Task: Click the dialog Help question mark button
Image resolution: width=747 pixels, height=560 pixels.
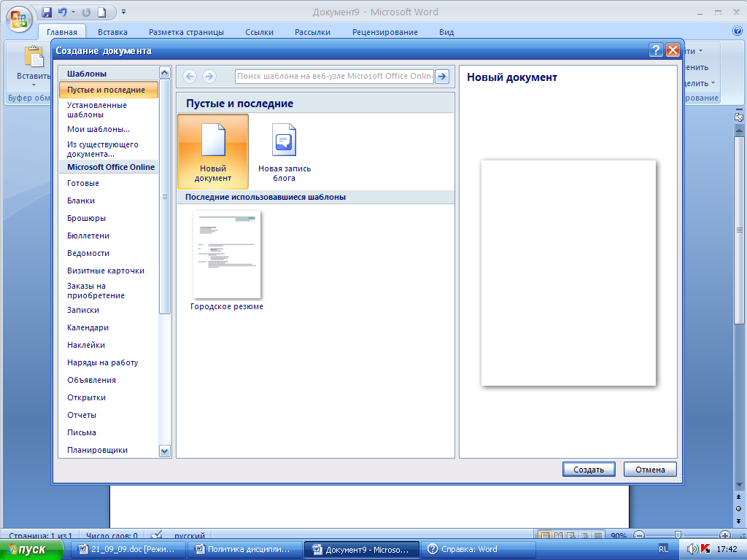Action: (x=656, y=50)
